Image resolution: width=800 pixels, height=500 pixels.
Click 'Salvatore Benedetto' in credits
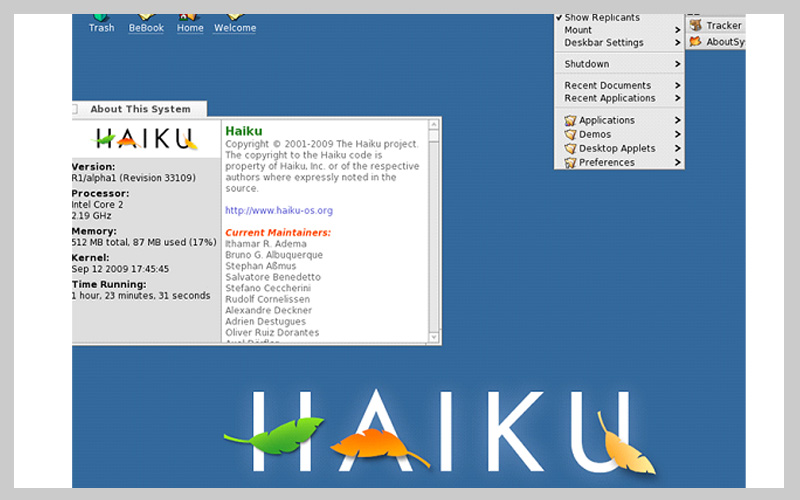point(273,277)
